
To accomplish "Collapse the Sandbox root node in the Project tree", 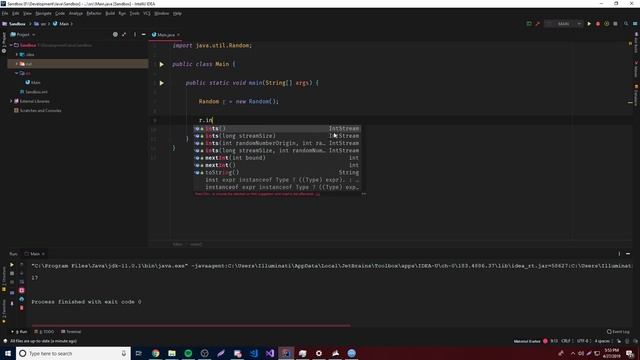I will click(x=11, y=45).
